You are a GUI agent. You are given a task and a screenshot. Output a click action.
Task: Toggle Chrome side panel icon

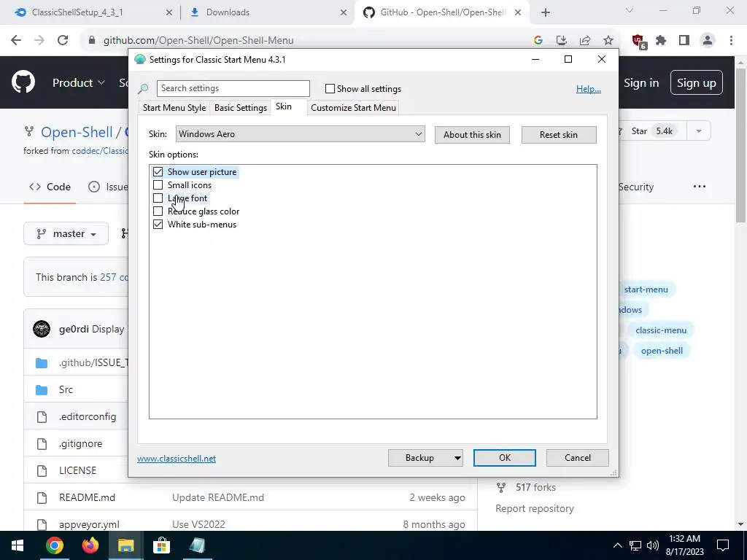(684, 41)
